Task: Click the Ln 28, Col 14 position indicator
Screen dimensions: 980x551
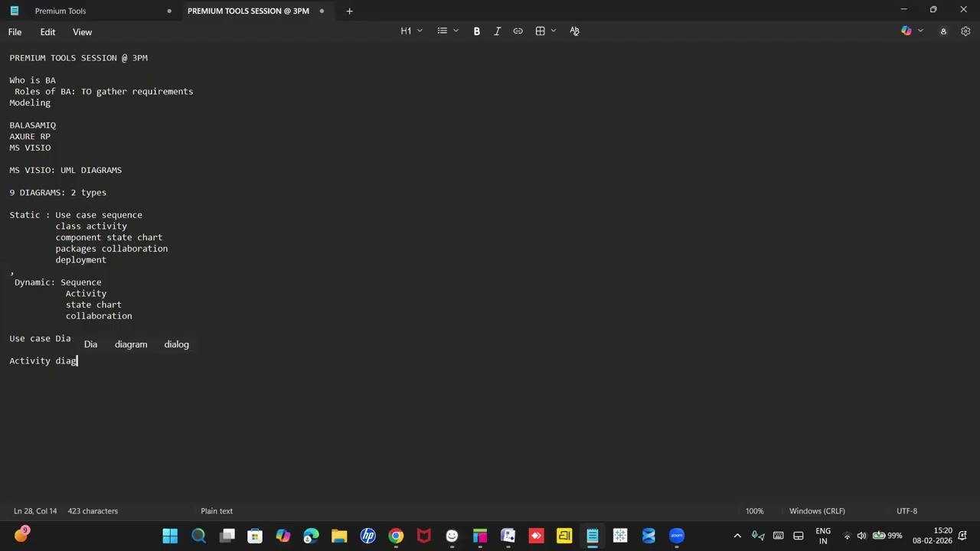Action: pos(35,511)
